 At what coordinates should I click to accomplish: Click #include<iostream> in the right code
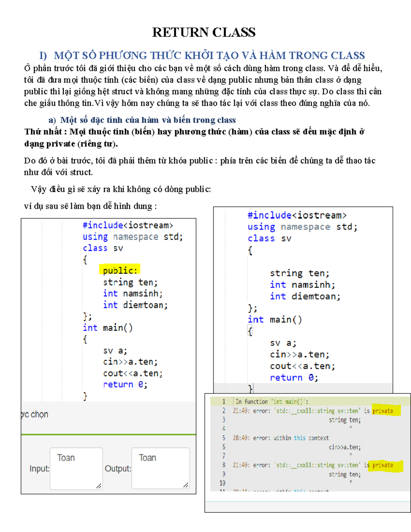tap(297, 215)
